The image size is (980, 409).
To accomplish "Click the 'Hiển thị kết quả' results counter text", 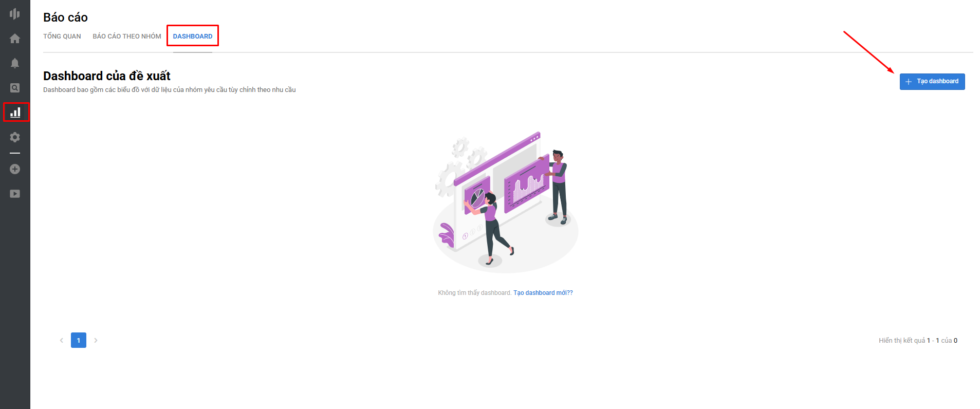I will pyautogui.click(x=918, y=341).
